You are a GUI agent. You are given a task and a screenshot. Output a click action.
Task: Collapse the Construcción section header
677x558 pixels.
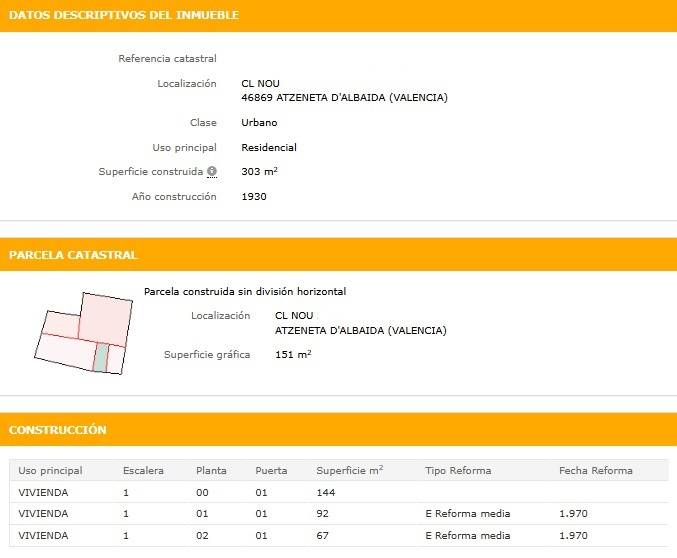coord(338,430)
